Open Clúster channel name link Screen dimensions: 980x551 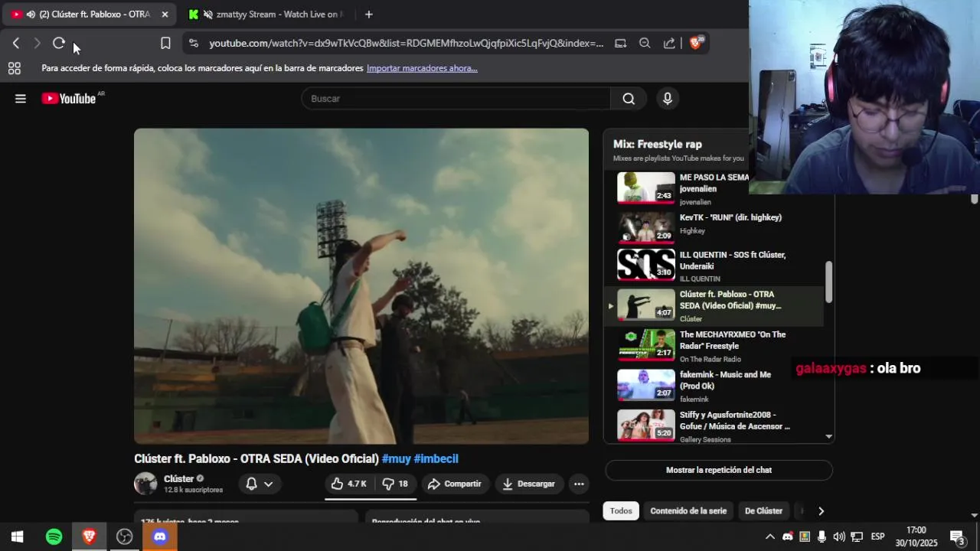(178, 479)
